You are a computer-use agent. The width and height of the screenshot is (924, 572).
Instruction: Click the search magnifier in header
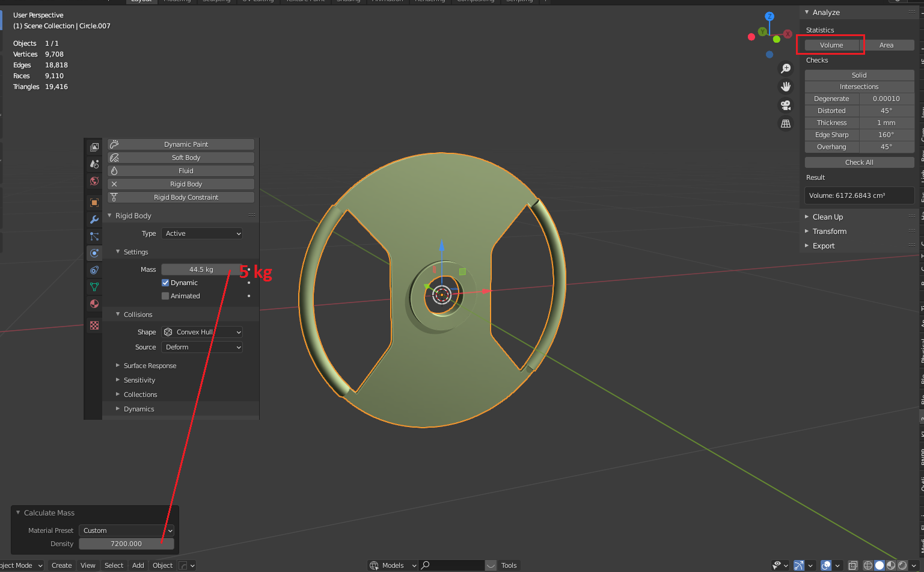point(426,565)
